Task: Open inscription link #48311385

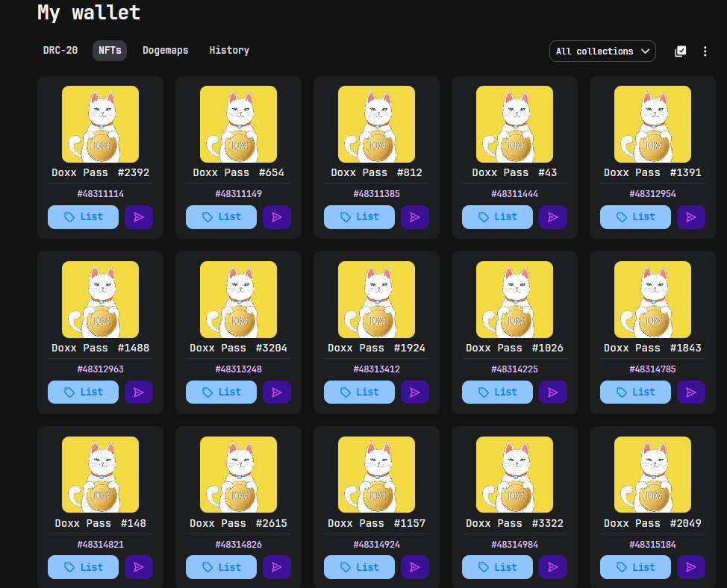Action: coord(376,194)
